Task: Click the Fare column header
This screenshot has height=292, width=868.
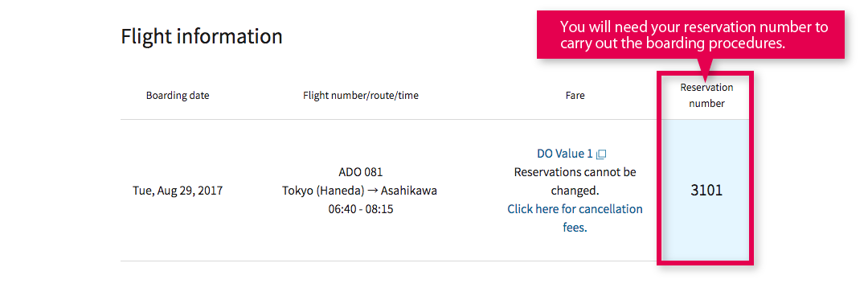Action: (x=575, y=95)
